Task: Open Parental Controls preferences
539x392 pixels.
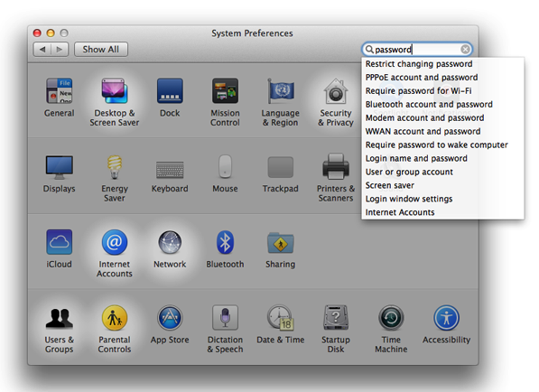Action: [115, 329]
